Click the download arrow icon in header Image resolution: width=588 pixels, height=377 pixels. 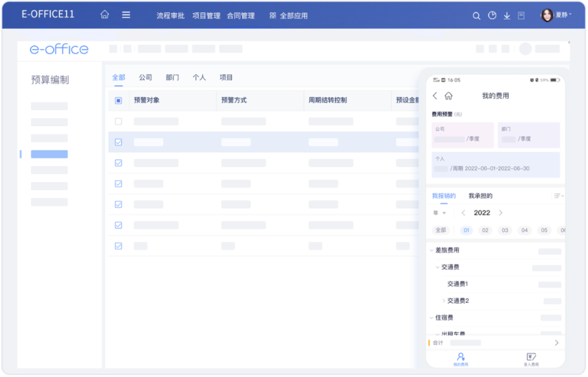[507, 16]
